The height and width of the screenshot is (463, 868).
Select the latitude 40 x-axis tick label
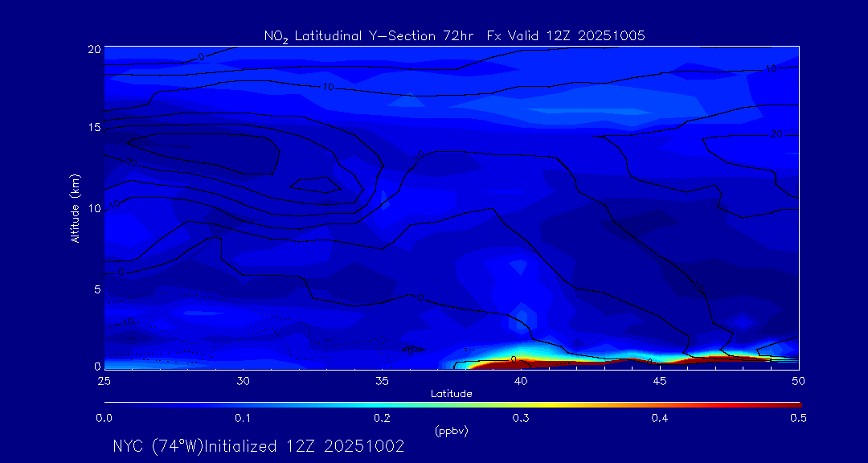(521, 380)
